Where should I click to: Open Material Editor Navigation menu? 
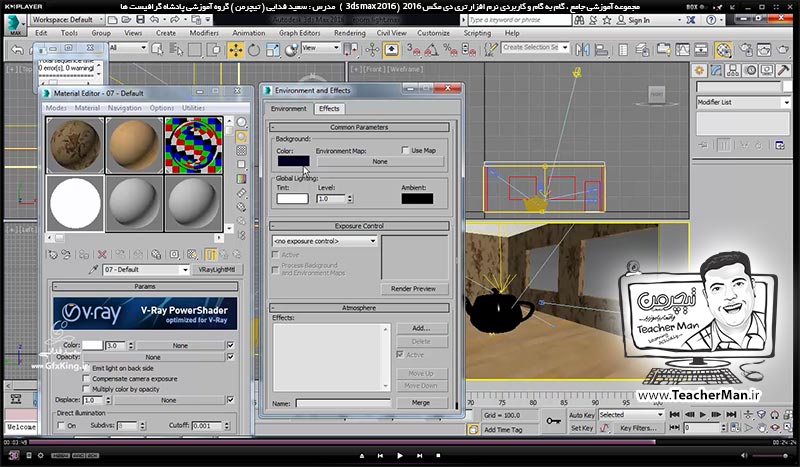click(x=124, y=108)
